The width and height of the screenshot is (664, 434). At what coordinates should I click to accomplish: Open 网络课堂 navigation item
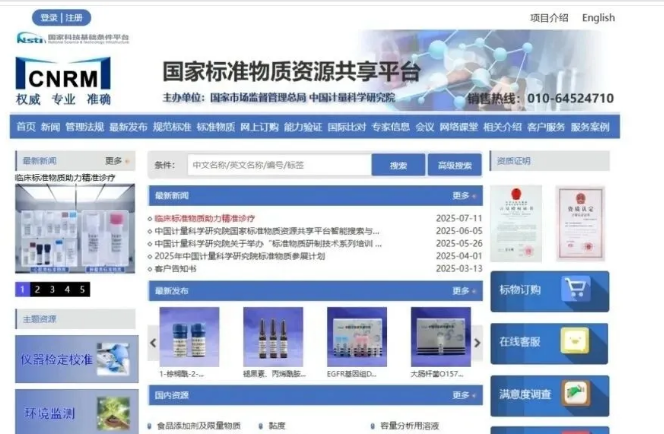coord(459,127)
